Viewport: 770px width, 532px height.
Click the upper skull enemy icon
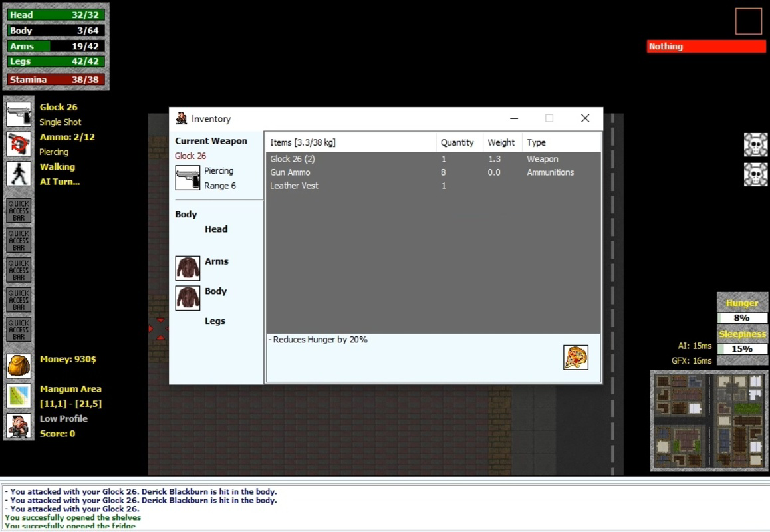755,145
